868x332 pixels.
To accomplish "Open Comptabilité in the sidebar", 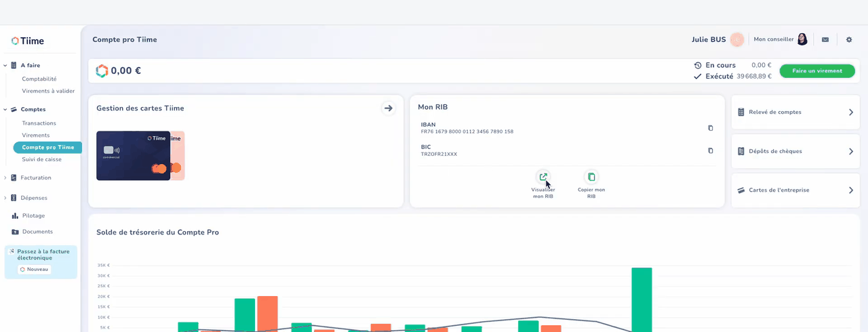I will [x=39, y=79].
